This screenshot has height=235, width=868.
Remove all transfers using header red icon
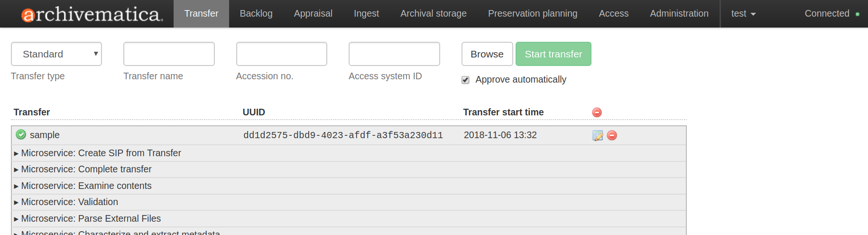[x=597, y=113]
